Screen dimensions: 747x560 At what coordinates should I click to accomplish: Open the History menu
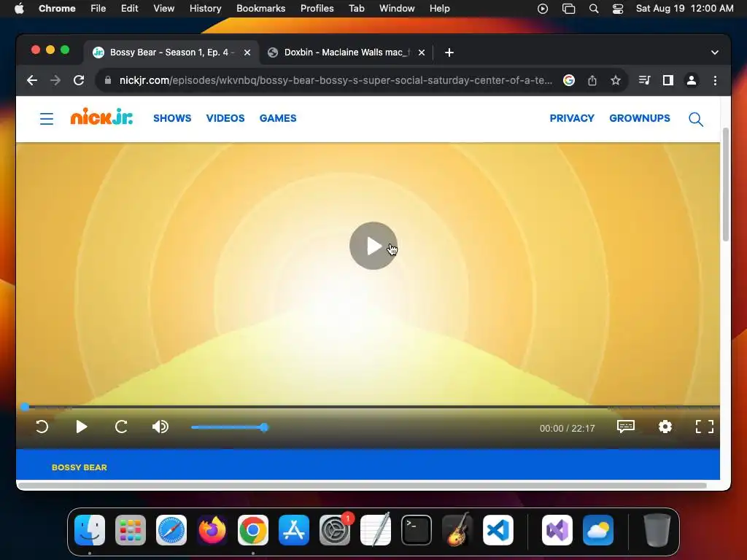pyautogui.click(x=205, y=9)
